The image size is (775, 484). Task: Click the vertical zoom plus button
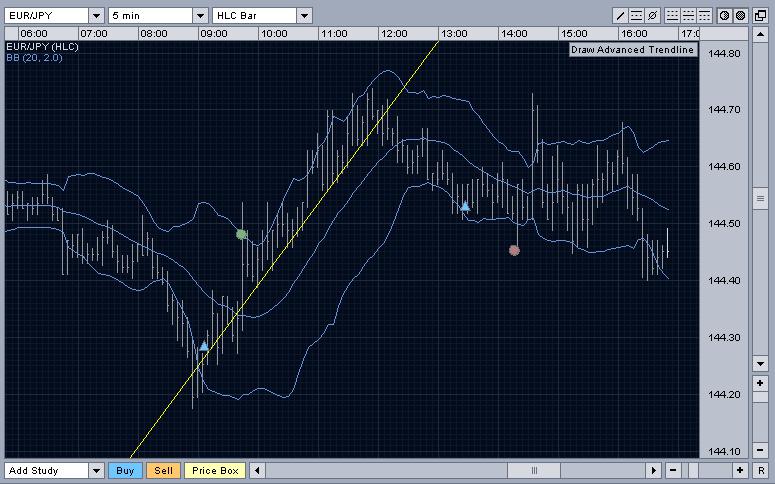tap(761, 384)
